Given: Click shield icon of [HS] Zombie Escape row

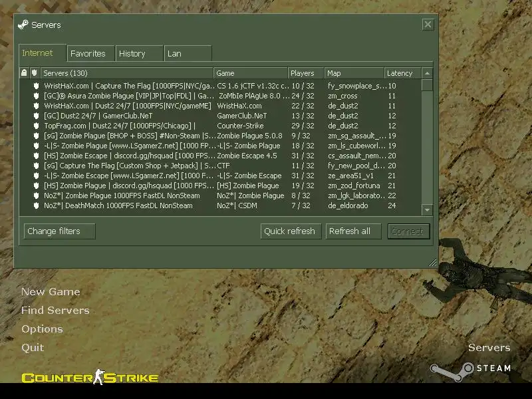Looking at the screenshot, I should coord(36,156).
